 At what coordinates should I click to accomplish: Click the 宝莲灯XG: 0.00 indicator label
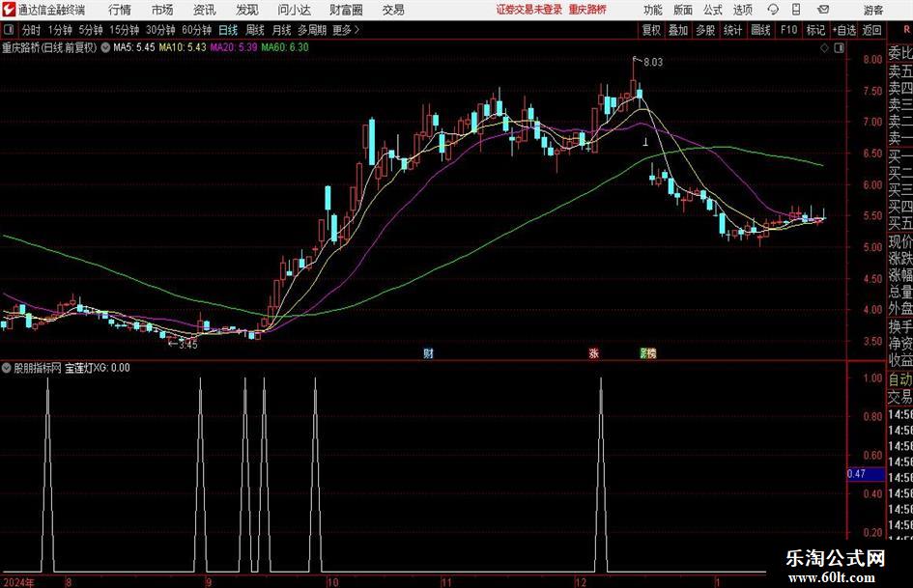pyautogui.click(x=98, y=368)
